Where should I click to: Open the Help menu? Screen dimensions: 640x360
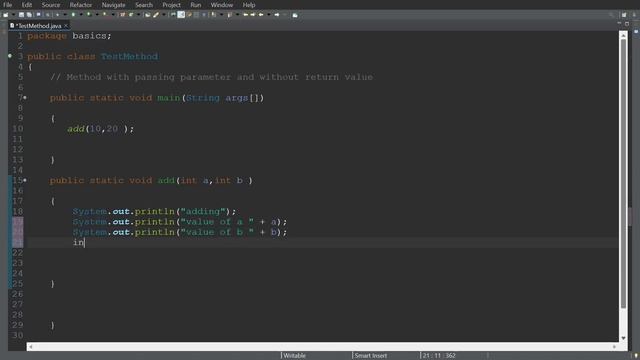click(249, 5)
